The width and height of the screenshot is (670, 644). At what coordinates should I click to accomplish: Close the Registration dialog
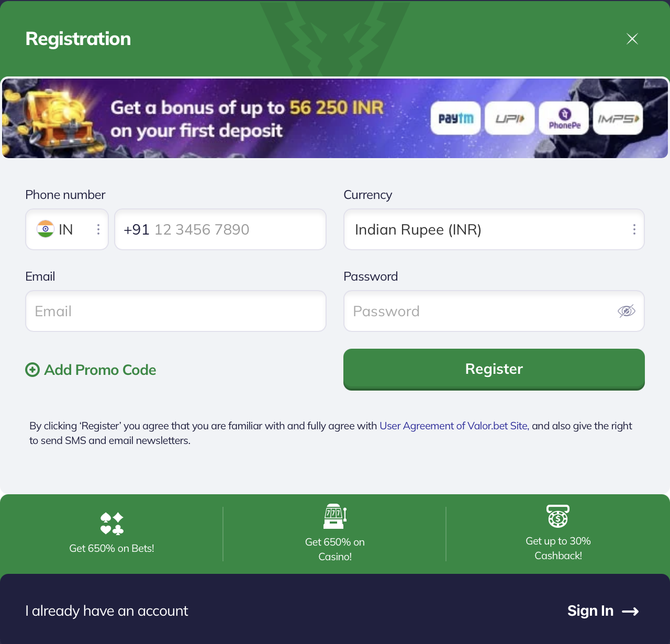[x=632, y=39]
